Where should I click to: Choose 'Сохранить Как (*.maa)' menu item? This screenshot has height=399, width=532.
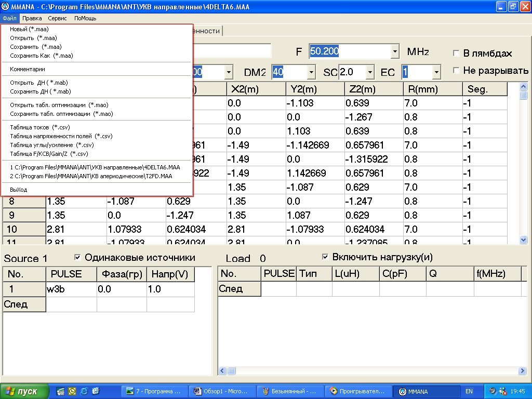(97, 56)
